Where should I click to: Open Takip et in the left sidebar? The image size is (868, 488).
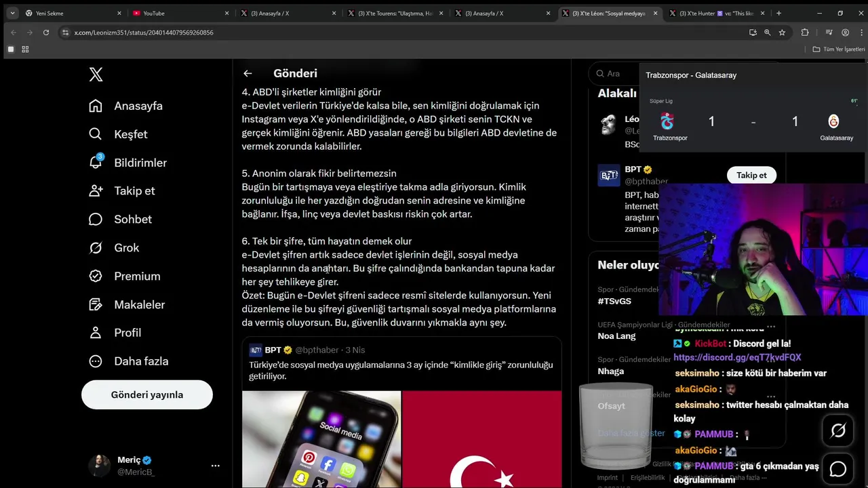122,190
